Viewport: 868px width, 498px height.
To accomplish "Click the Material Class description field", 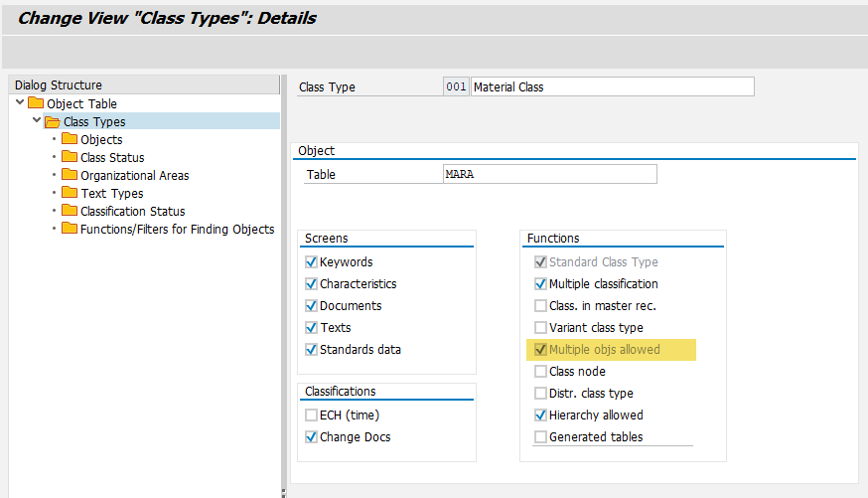I will [612, 86].
